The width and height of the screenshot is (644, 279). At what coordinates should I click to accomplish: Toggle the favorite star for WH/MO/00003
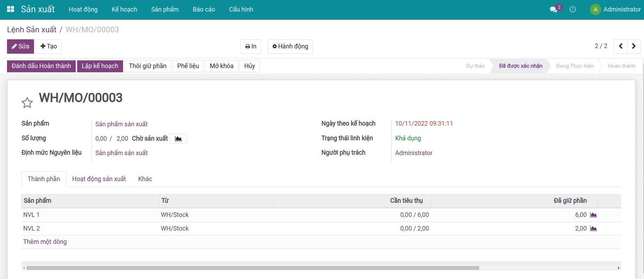pos(27,103)
